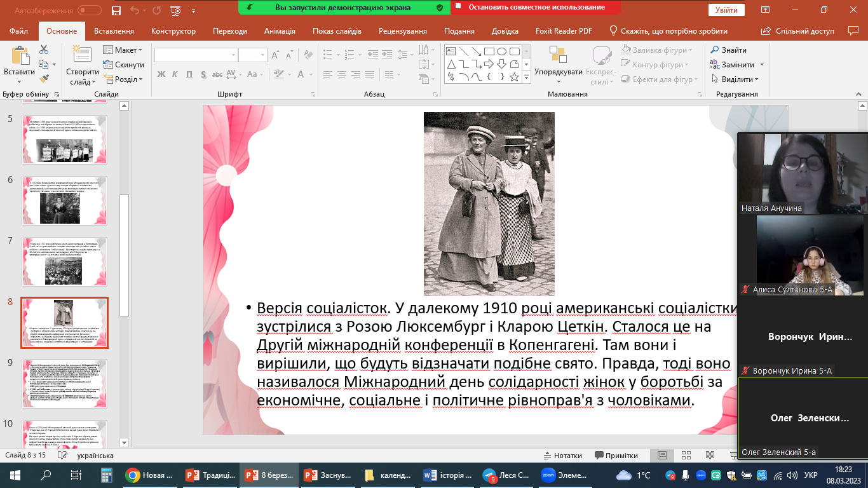868x488 pixels.
Task: Click the Sign in (Увійти) button
Action: pyautogui.click(x=726, y=10)
